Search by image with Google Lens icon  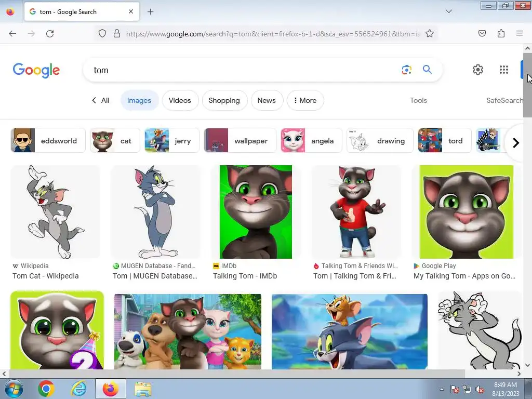[x=406, y=70]
